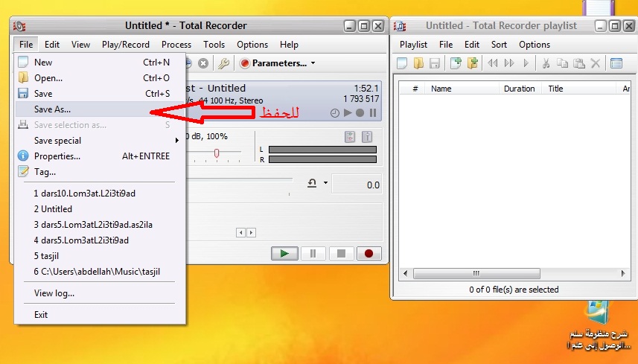Image resolution: width=638 pixels, height=364 pixels.
Task: Add a folder to playlist icon
Action: 471,63
